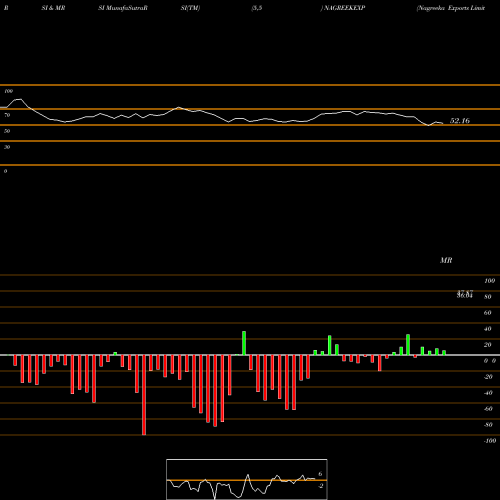The height and width of the screenshot is (500, 500).
Task: Click the RSI value label 52.16
Action: click(x=460, y=121)
